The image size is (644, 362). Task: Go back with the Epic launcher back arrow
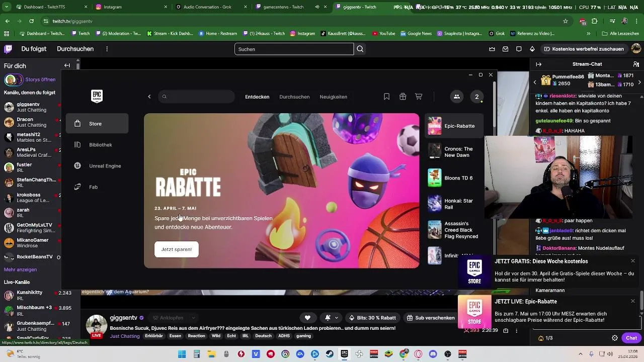tap(149, 97)
